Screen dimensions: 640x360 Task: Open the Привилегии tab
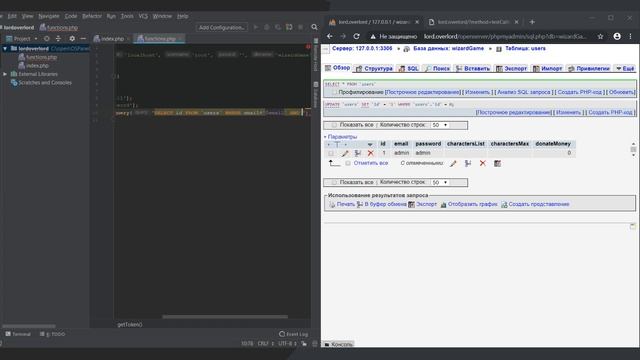click(x=588, y=69)
